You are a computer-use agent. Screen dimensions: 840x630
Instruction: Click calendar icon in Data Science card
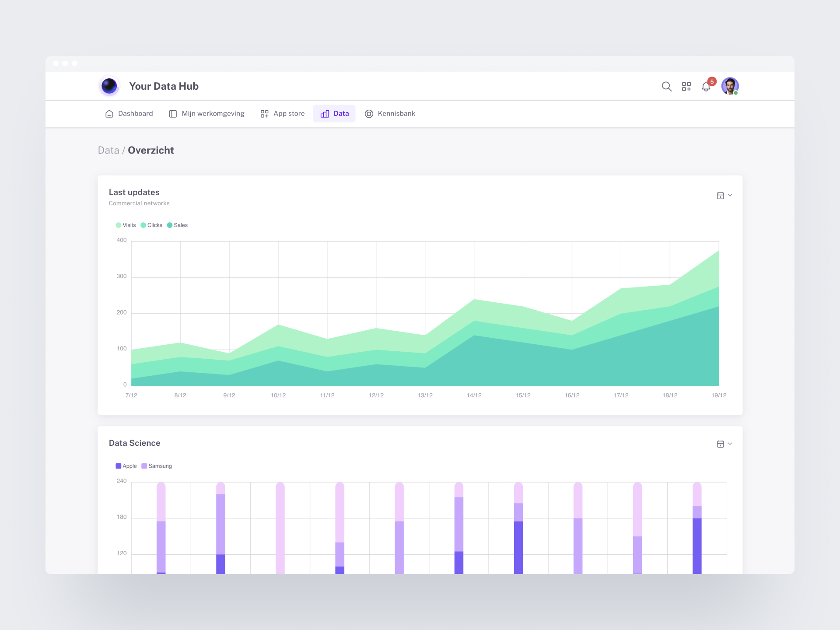720,444
